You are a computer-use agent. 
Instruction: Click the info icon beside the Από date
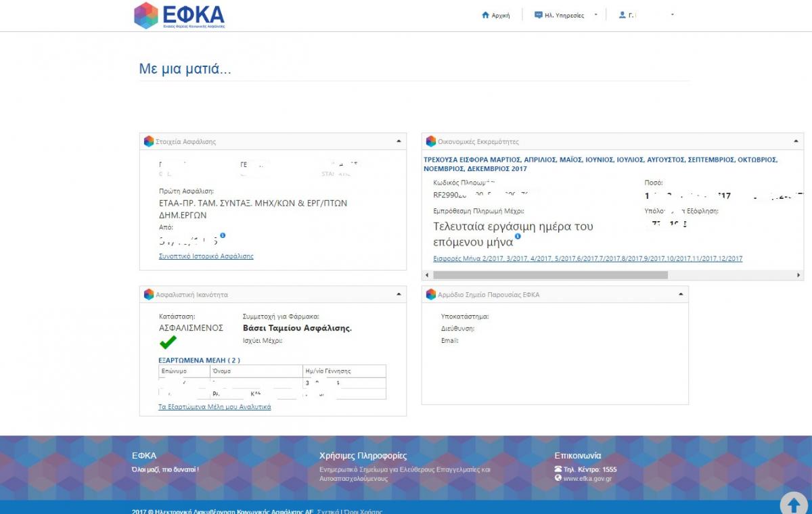[x=223, y=235]
